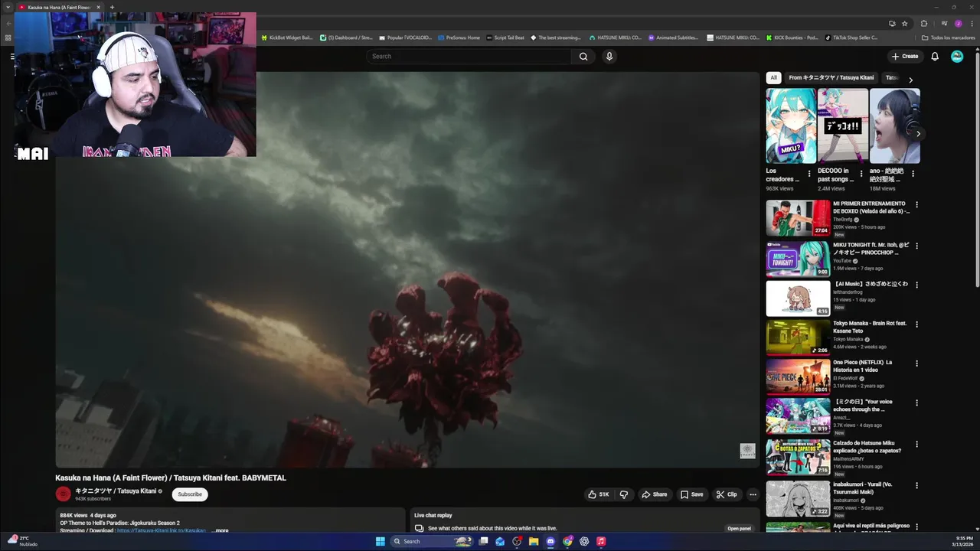Subscribe to Tatsuya Kitani channel
This screenshot has height=551, width=980.
pos(190,494)
